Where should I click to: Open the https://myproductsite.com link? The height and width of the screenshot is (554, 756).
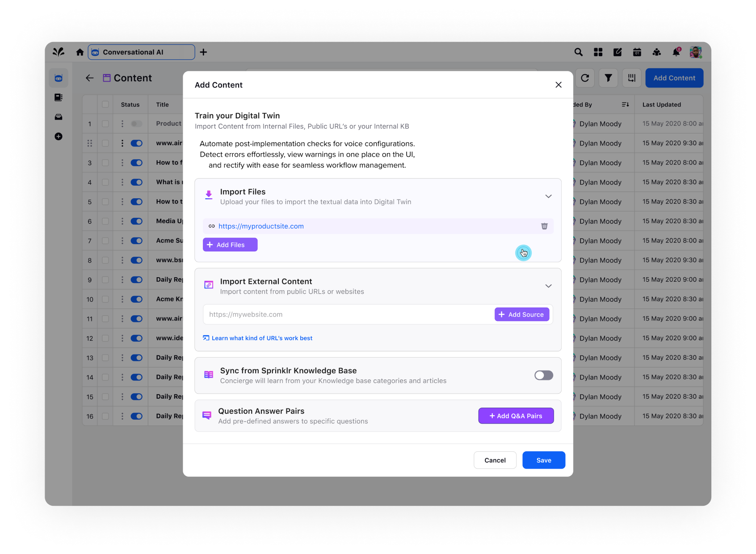[x=261, y=226]
